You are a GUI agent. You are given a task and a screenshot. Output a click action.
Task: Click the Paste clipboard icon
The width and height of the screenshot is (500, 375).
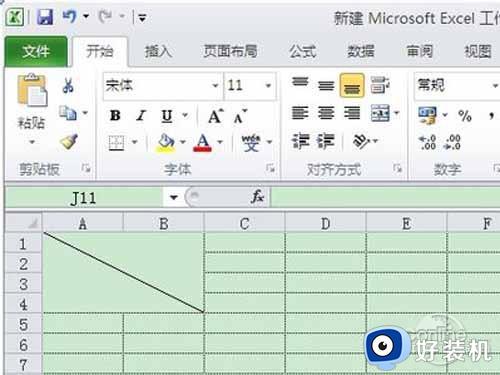[32, 91]
